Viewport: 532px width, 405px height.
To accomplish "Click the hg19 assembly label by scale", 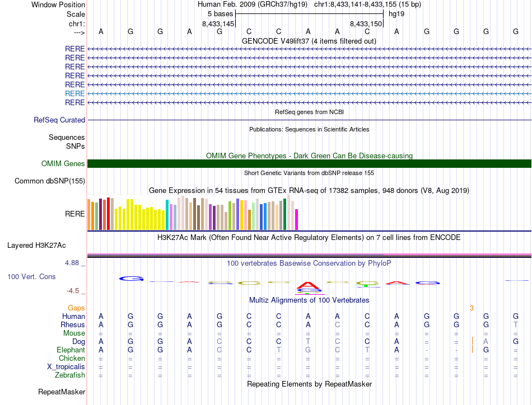I will pos(396,14).
